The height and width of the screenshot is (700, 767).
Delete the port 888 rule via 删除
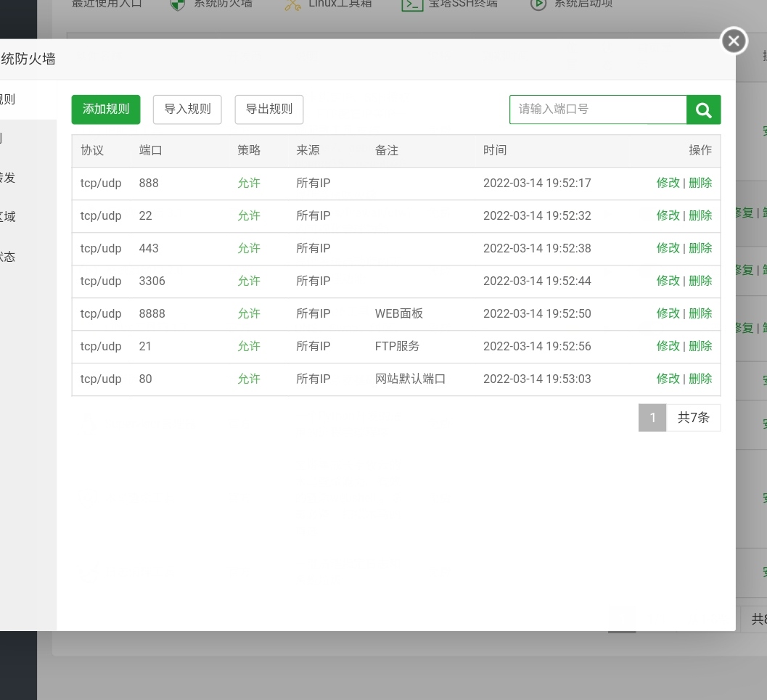coord(700,183)
